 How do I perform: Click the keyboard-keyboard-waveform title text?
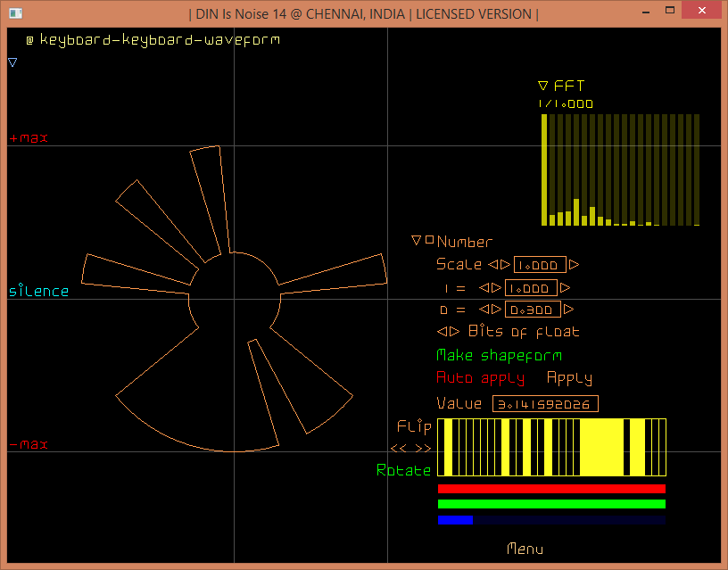coord(160,40)
